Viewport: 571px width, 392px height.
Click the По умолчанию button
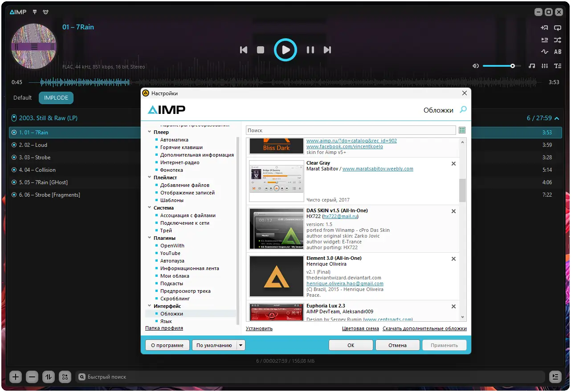(214, 345)
